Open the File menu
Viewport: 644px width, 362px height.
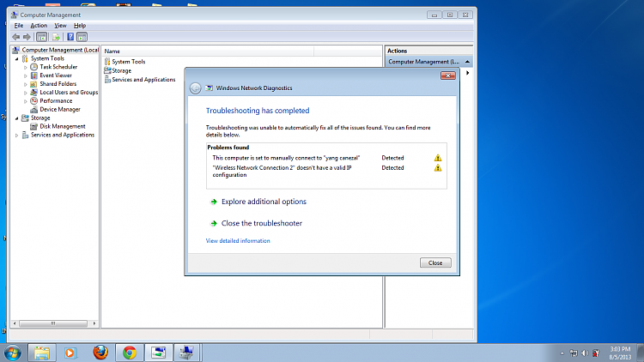[x=19, y=26]
